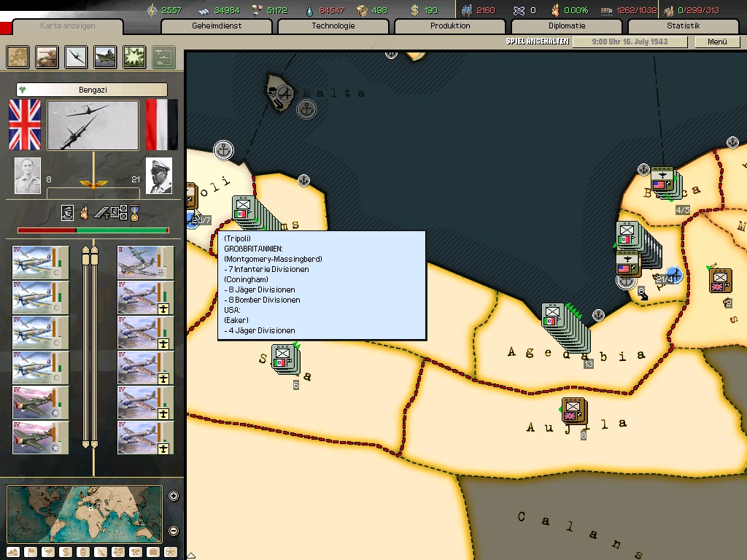
Task: Click the Bengazi province name bar
Action: [92, 90]
